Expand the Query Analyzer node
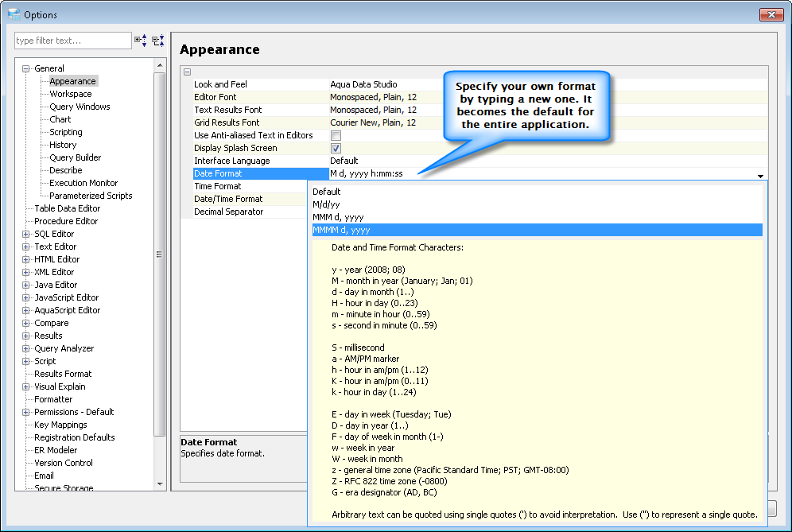This screenshot has height=532, width=792. [25, 348]
